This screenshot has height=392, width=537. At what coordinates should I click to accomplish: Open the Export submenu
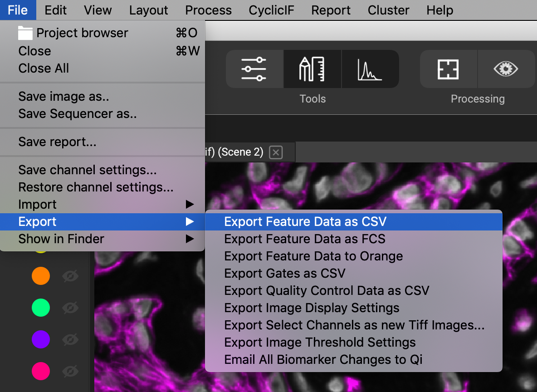click(103, 222)
